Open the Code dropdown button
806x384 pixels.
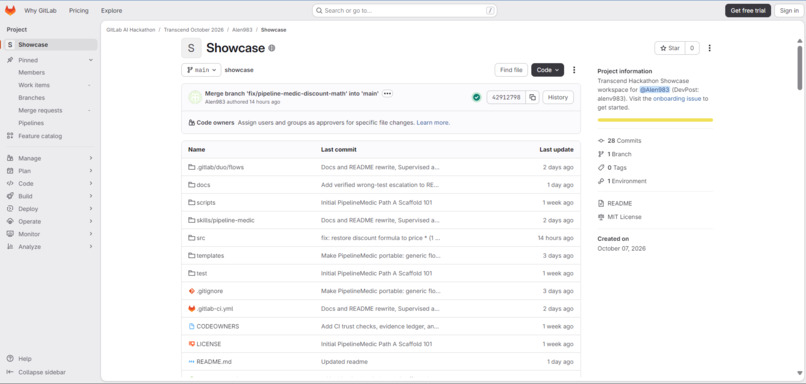click(547, 70)
